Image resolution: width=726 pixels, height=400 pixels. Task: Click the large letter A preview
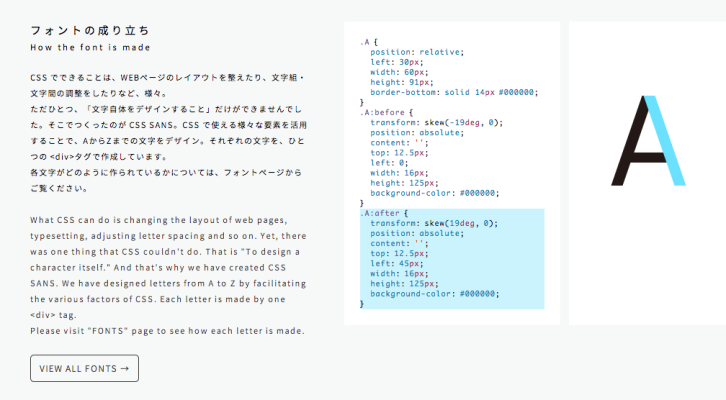pyautogui.click(x=646, y=141)
